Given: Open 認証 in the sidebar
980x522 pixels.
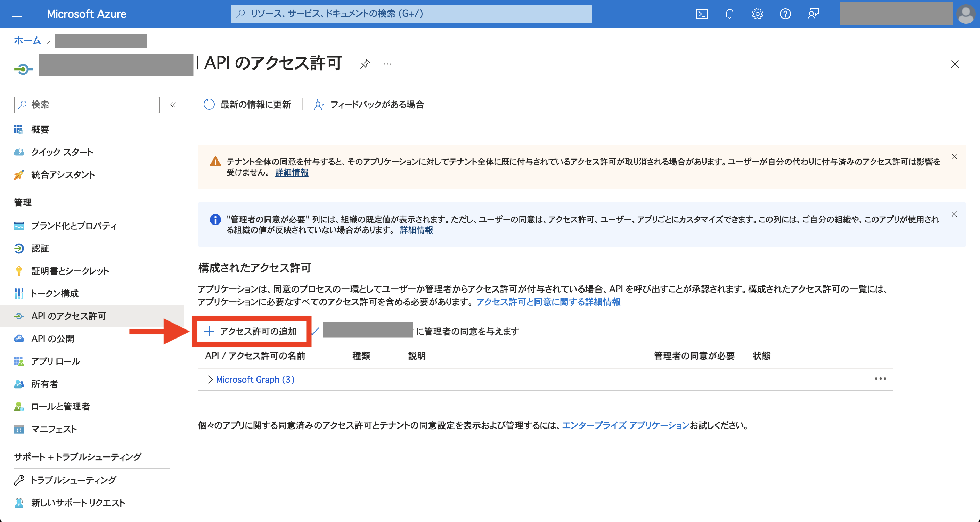Looking at the screenshot, I should (40, 248).
